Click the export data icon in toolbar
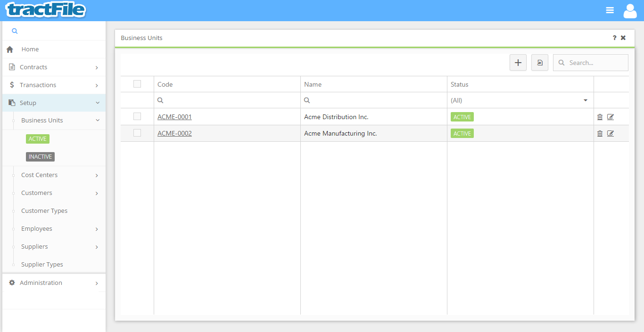The width and height of the screenshot is (644, 332). point(539,63)
